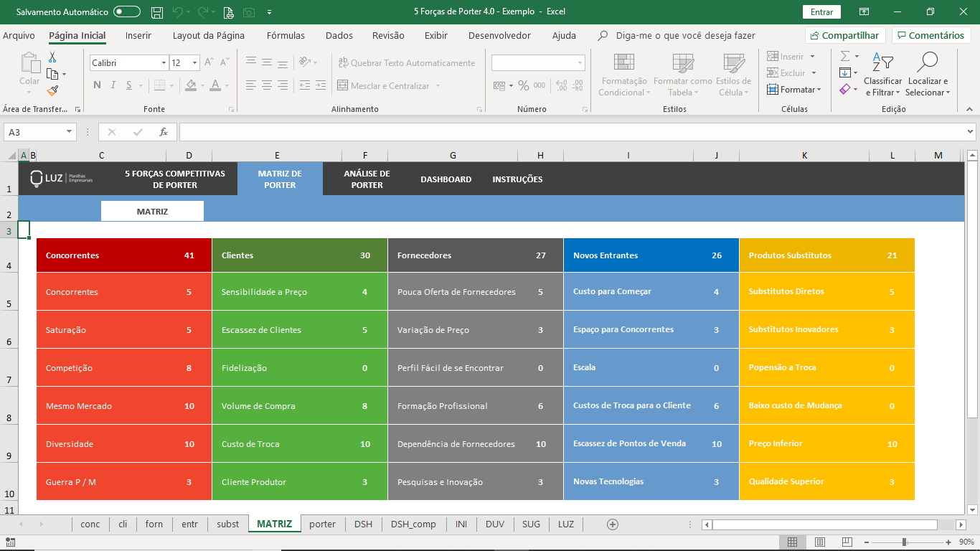This screenshot has width=980, height=551.
Task: Click the Save floppy disk icon
Action: [x=157, y=12]
